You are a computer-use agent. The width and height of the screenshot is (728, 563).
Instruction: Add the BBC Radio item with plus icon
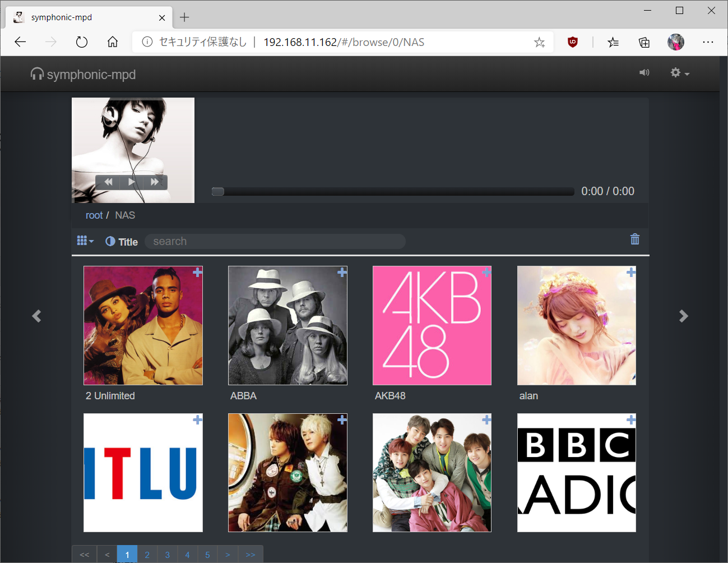click(631, 420)
